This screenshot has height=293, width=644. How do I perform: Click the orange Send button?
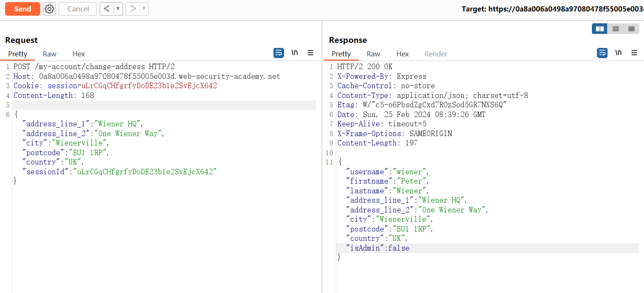tap(22, 9)
